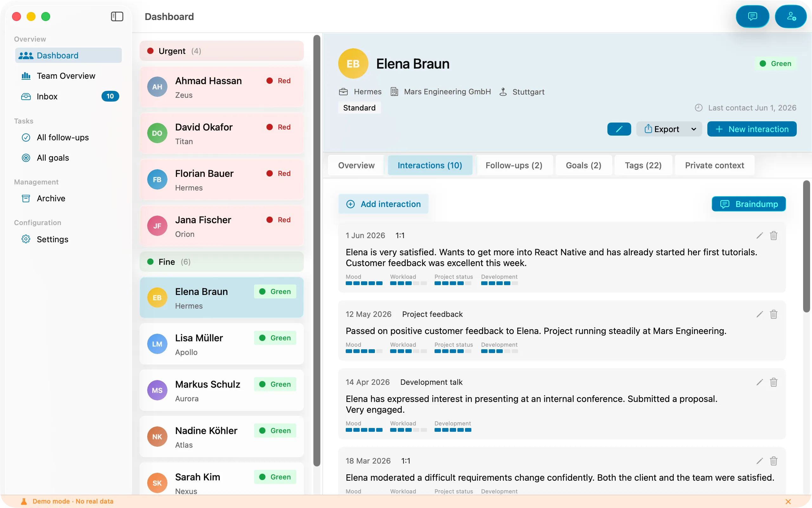Click the Standard tag on Elena's profile
The width and height of the screenshot is (812, 508).
point(359,108)
